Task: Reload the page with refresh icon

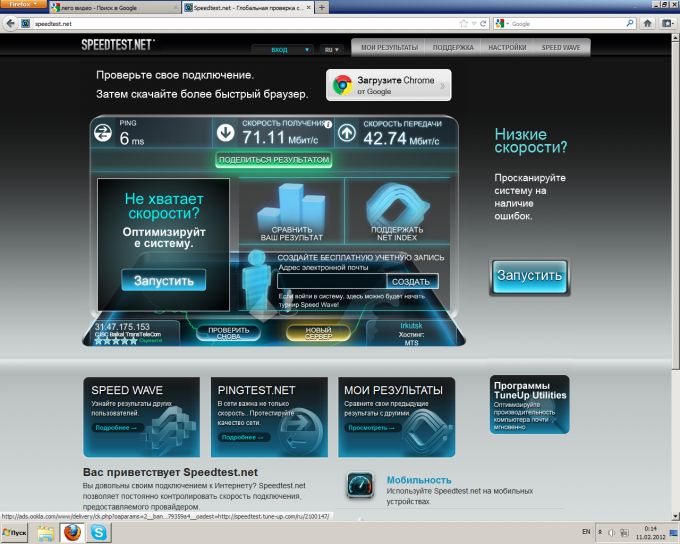Action: tap(483, 24)
